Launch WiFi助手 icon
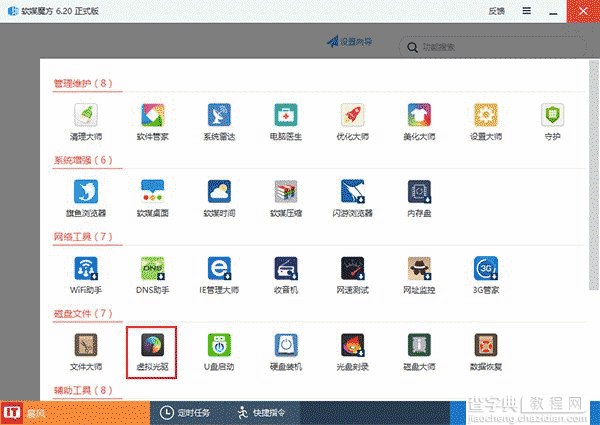Screen dimensions: 600x425 86,275
